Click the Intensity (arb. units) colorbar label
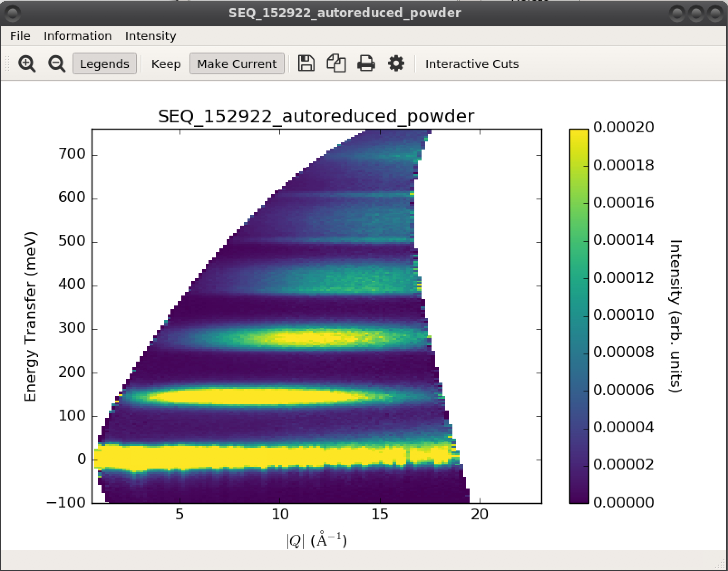The width and height of the screenshot is (728, 571). [x=675, y=316]
